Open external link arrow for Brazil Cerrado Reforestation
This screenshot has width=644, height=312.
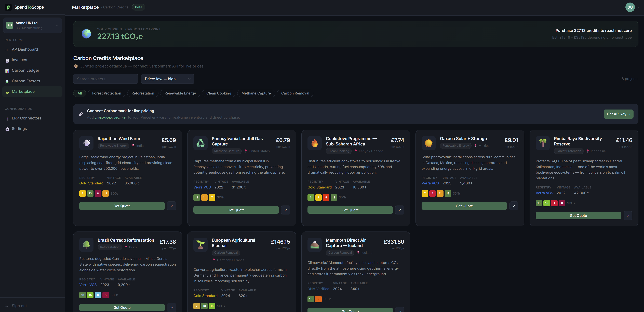coord(171,307)
